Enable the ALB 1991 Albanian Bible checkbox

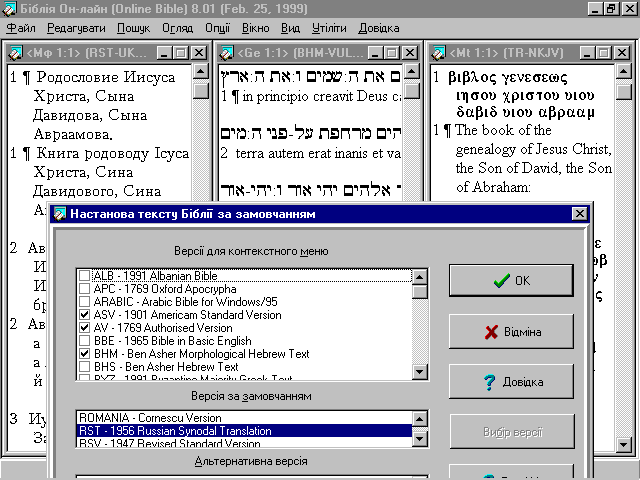84,275
